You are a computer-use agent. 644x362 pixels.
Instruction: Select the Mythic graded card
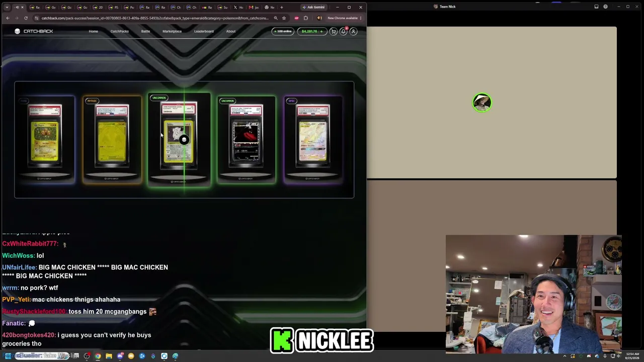pos(112,140)
